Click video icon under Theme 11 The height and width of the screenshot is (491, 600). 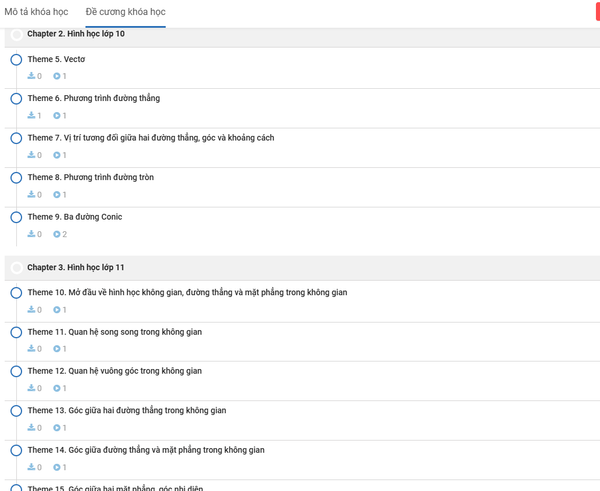point(56,349)
